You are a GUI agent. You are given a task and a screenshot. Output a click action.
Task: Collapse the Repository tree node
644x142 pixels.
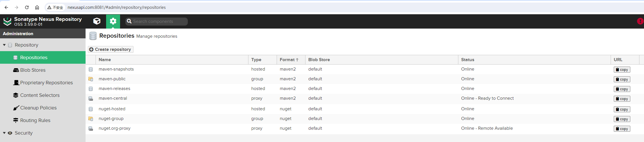(x=4, y=45)
